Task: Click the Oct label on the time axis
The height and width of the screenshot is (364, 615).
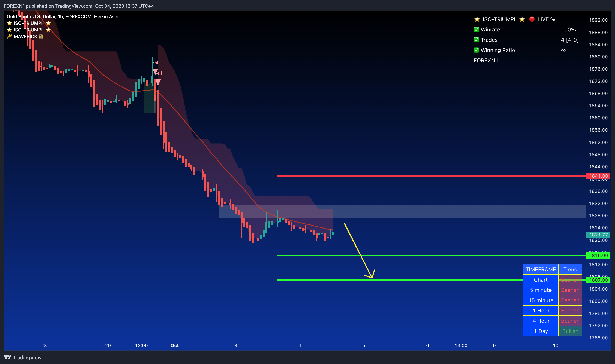Action: tap(175, 345)
